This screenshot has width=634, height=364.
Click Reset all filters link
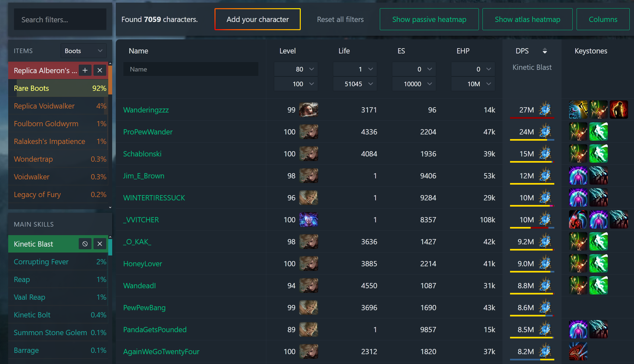[340, 19]
